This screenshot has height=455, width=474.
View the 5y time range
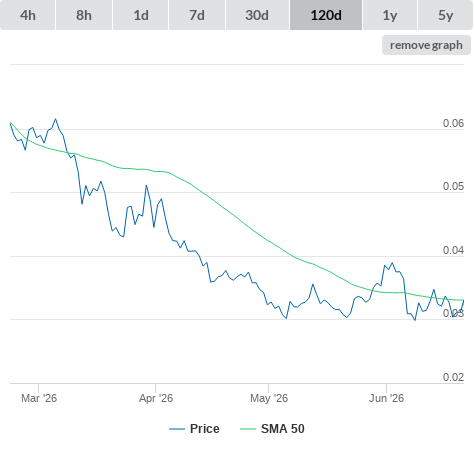pos(445,15)
